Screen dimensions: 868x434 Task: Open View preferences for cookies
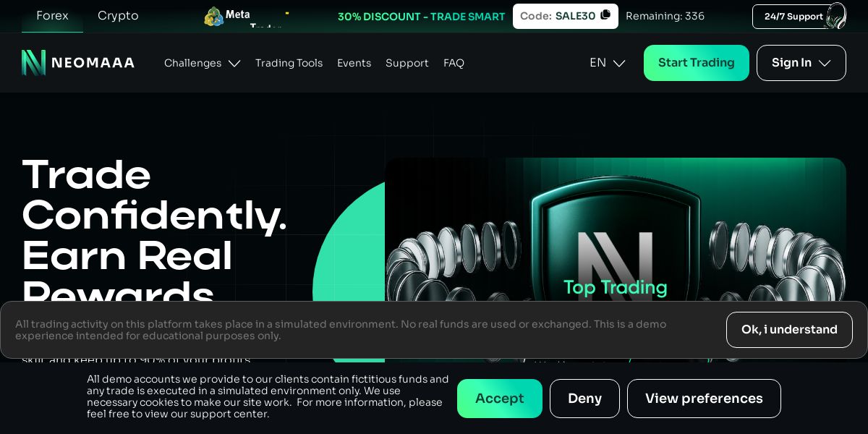(704, 399)
